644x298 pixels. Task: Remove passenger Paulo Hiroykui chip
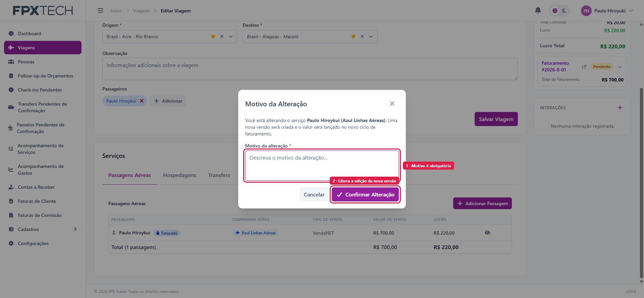[142, 101]
